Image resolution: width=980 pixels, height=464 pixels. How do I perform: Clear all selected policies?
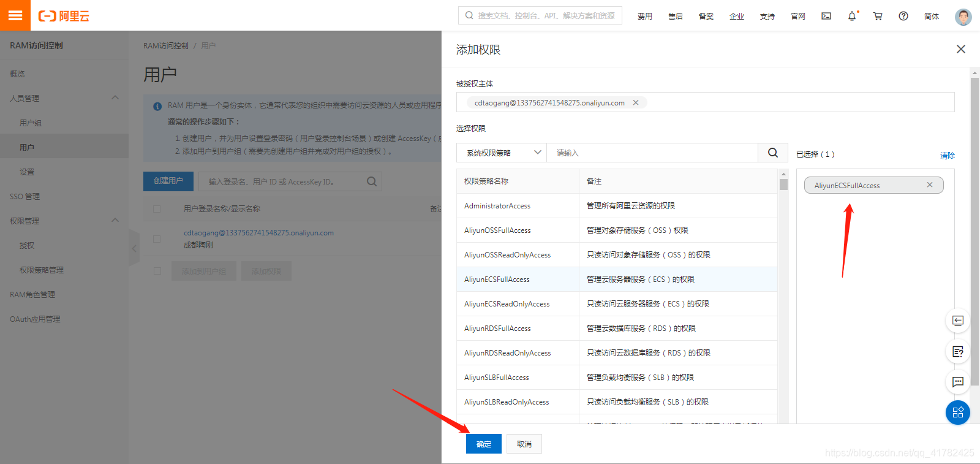[x=948, y=155]
